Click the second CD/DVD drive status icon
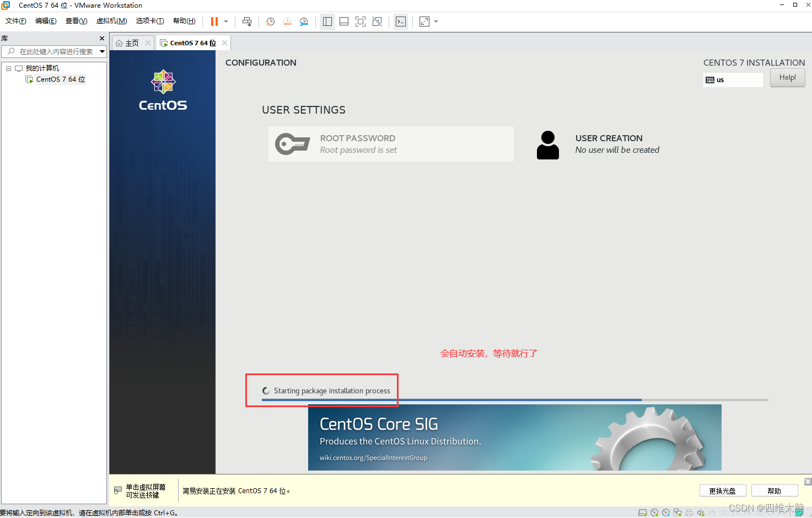The image size is (812, 518). point(666,512)
